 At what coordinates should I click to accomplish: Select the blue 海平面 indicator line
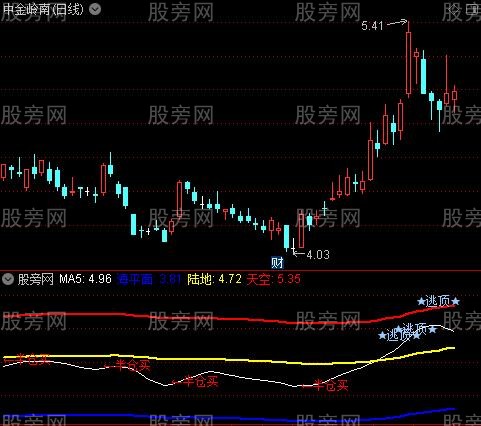230,417
